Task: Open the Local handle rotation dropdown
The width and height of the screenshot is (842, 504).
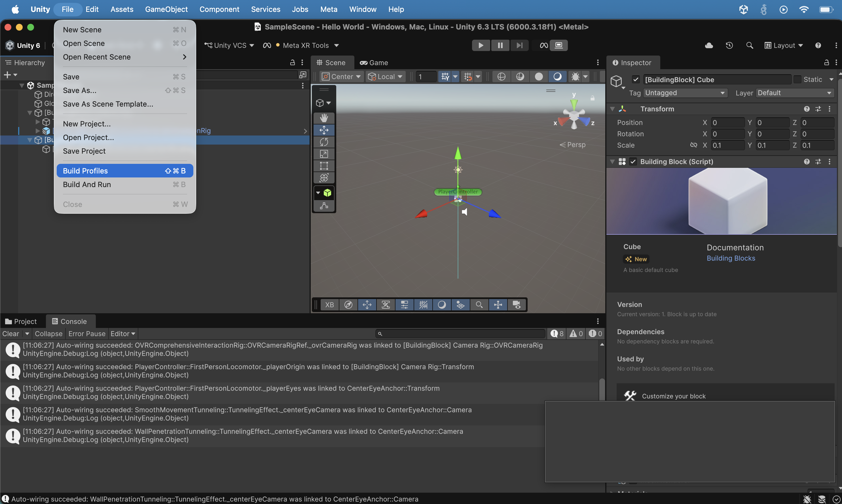Action: tap(385, 77)
